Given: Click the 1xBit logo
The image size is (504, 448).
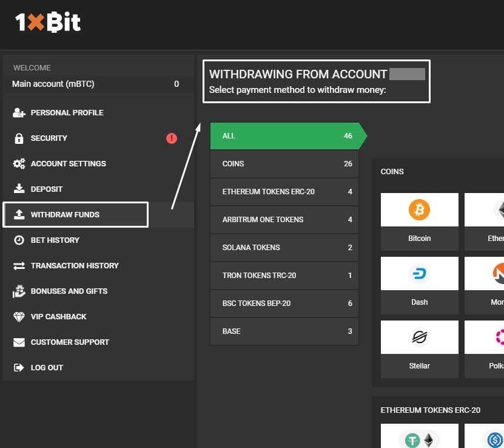Looking at the screenshot, I should tap(47, 22).
